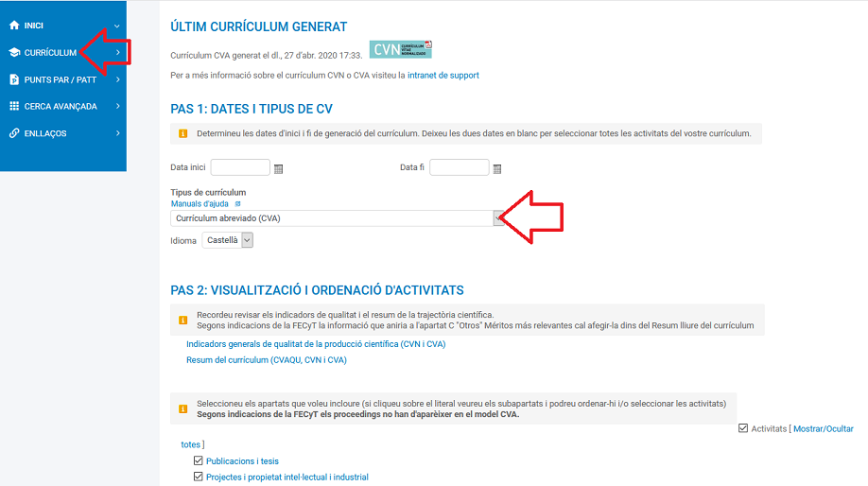Focus the Data fi date field
The image size is (868, 486).
[460, 167]
